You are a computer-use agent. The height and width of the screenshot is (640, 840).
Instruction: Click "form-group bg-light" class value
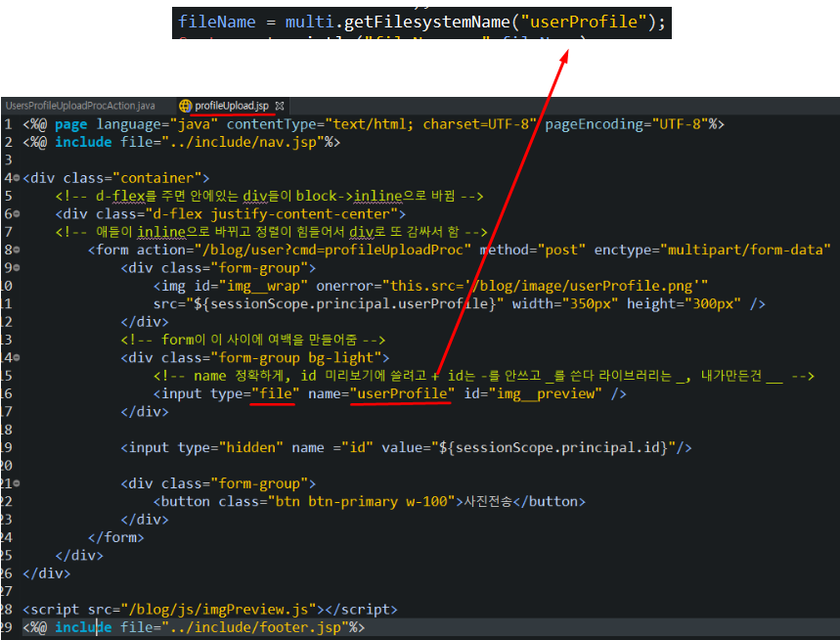click(295, 357)
